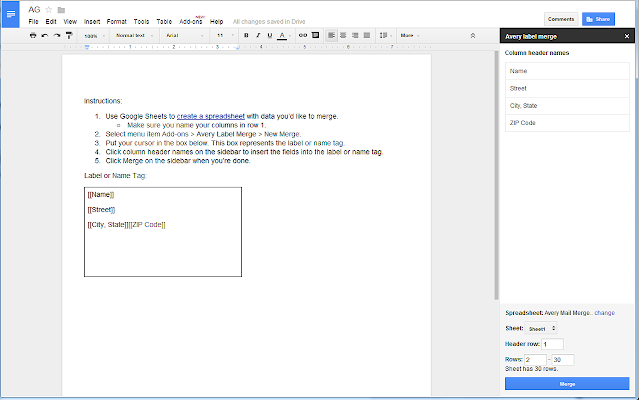The image size is (640, 400).
Task: Click the Redo icon
Action: click(57, 36)
